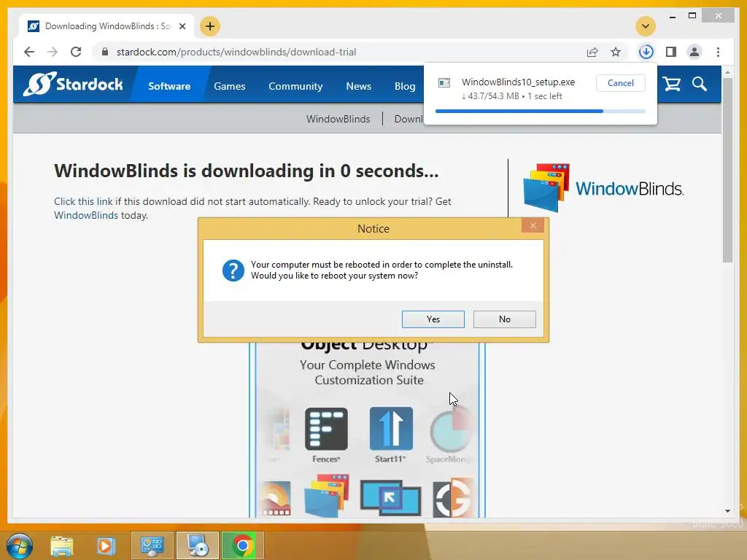Image resolution: width=747 pixels, height=560 pixels.
Task: Click the WindowBlinds icon in the ad
Action: [326, 495]
